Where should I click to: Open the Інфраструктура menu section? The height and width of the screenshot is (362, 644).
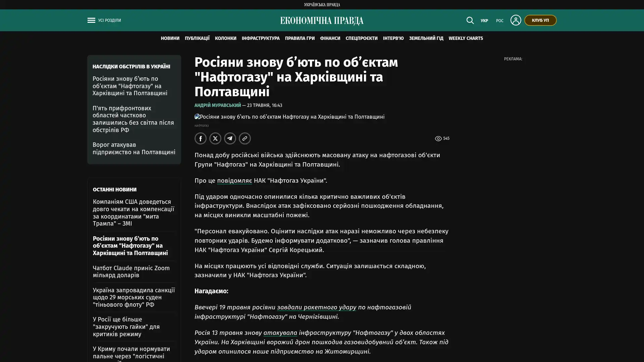(x=261, y=39)
